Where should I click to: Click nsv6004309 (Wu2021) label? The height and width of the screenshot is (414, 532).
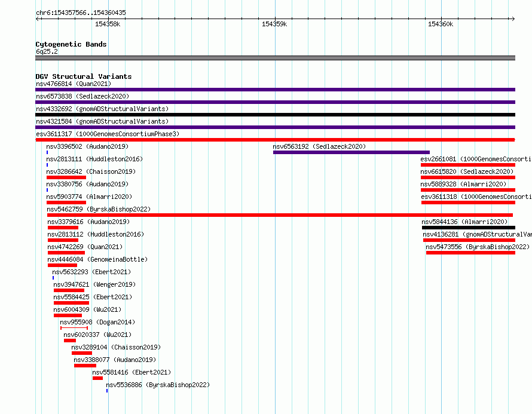(87, 309)
